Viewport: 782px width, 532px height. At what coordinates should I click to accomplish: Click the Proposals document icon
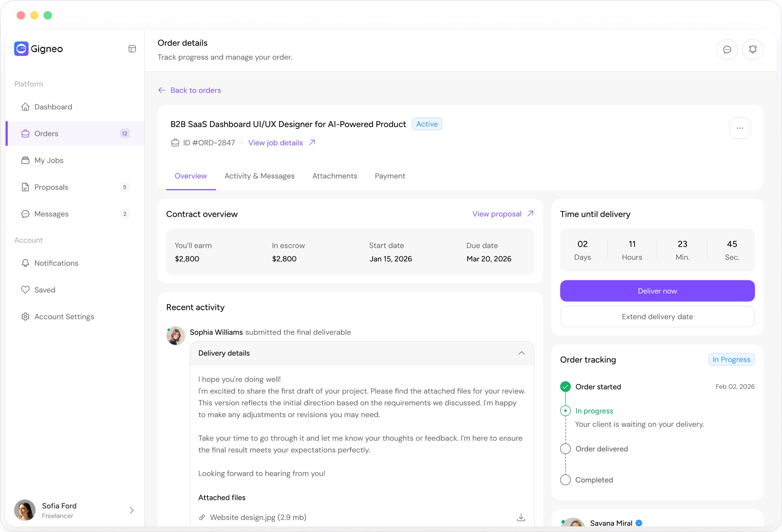[25, 187]
